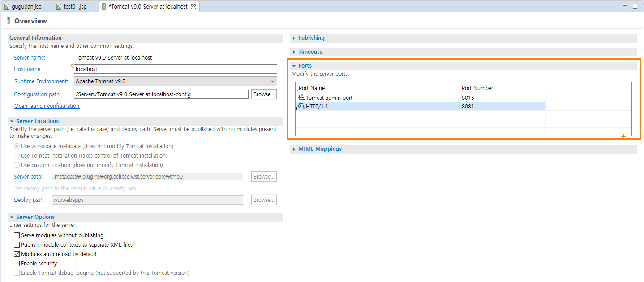
Task: Click the Tomcat admin port row icon
Action: coord(301,98)
